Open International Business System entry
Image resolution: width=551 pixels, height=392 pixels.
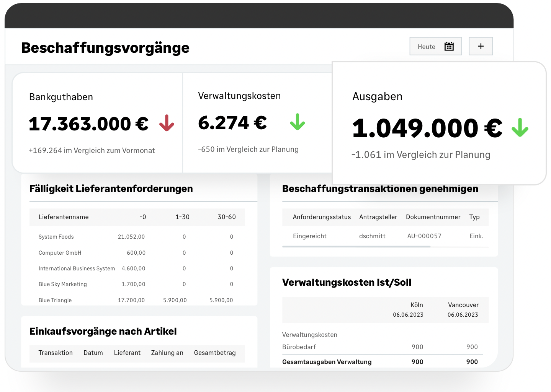click(77, 268)
